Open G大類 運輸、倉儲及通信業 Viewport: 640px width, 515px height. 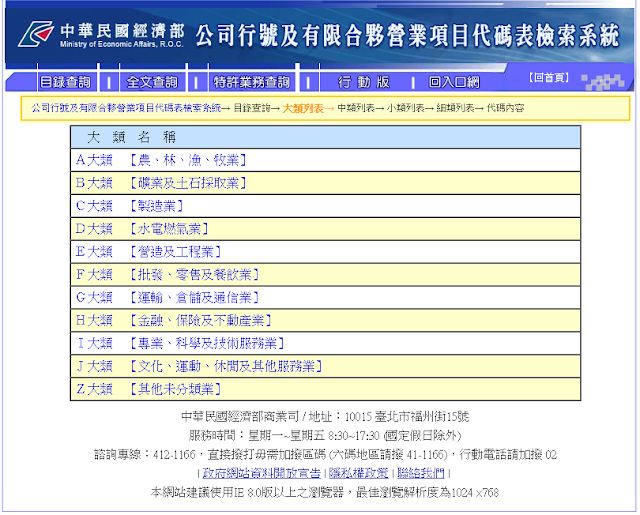(x=167, y=297)
